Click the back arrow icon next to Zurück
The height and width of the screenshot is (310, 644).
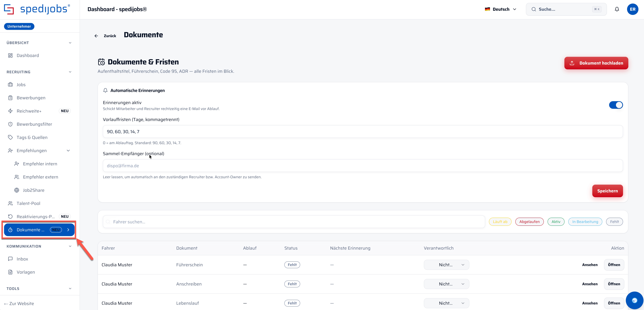coord(96,36)
